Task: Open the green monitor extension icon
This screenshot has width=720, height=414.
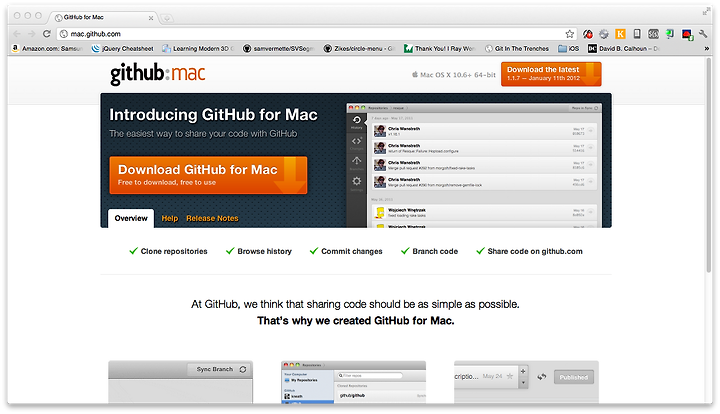Action: click(670, 34)
